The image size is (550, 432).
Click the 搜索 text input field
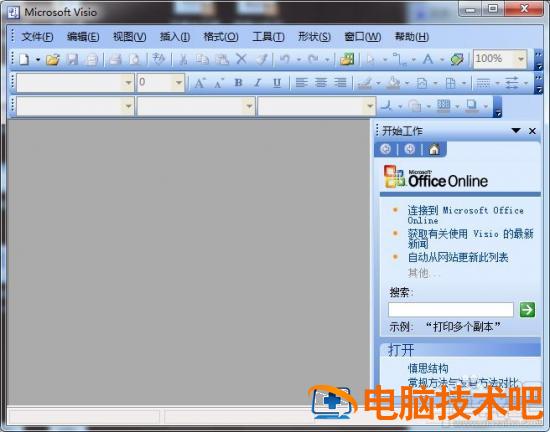point(451,310)
